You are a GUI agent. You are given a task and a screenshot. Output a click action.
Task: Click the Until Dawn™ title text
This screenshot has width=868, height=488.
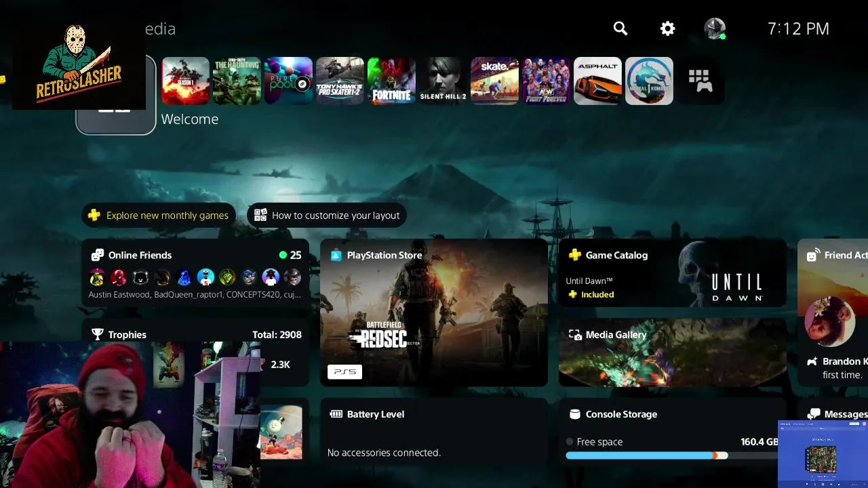pos(589,281)
